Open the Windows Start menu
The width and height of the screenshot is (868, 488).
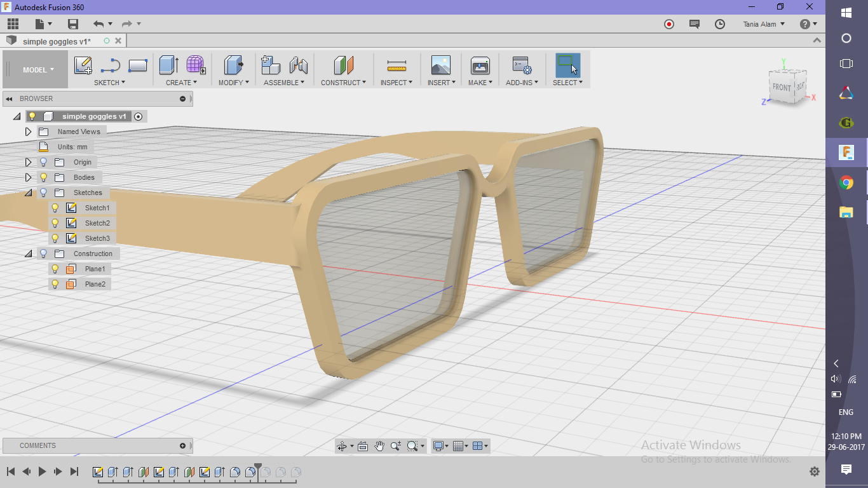(x=846, y=13)
